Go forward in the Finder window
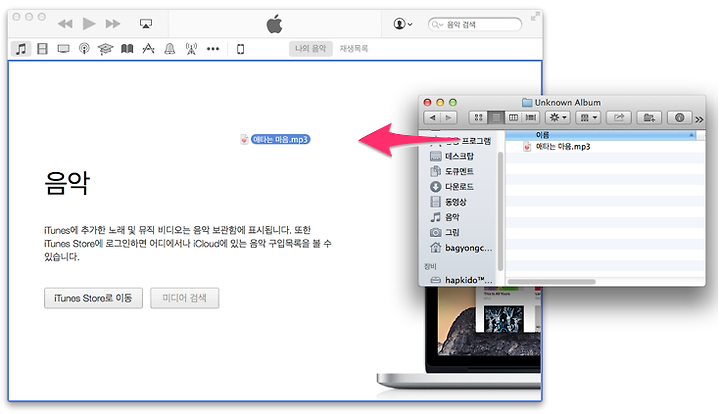 tap(449, 118)
